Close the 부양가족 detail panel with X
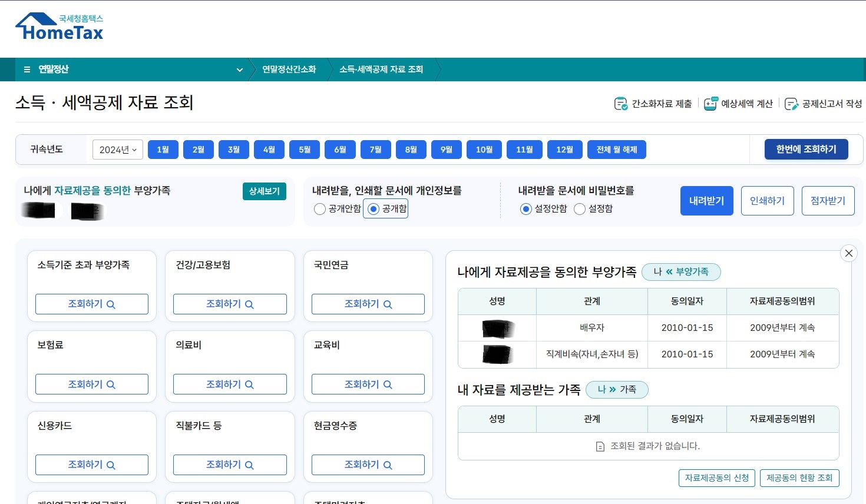Image resolution: width=866 pixels, height=504 pixels. coord(848,253)
